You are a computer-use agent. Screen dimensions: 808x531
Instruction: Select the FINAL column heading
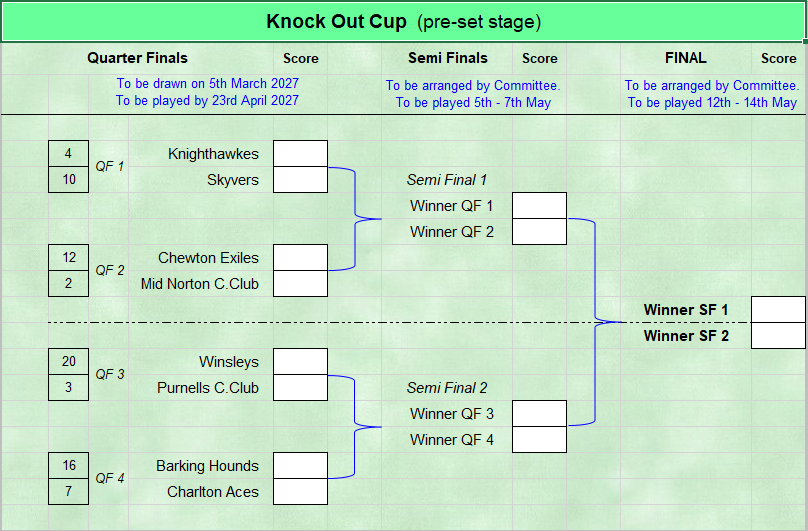point(685,58)
